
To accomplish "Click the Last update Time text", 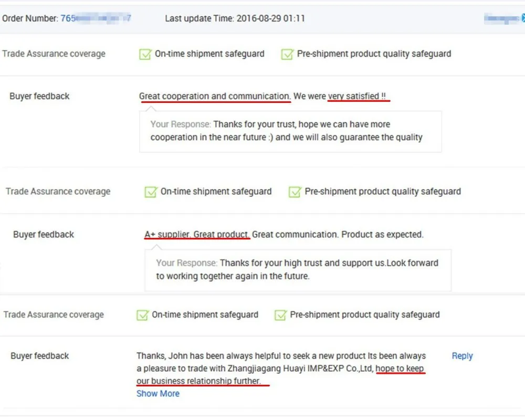I will 235,18.
